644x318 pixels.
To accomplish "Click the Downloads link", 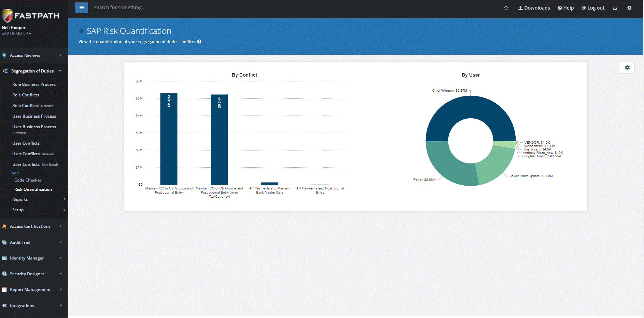I will 534,8.
